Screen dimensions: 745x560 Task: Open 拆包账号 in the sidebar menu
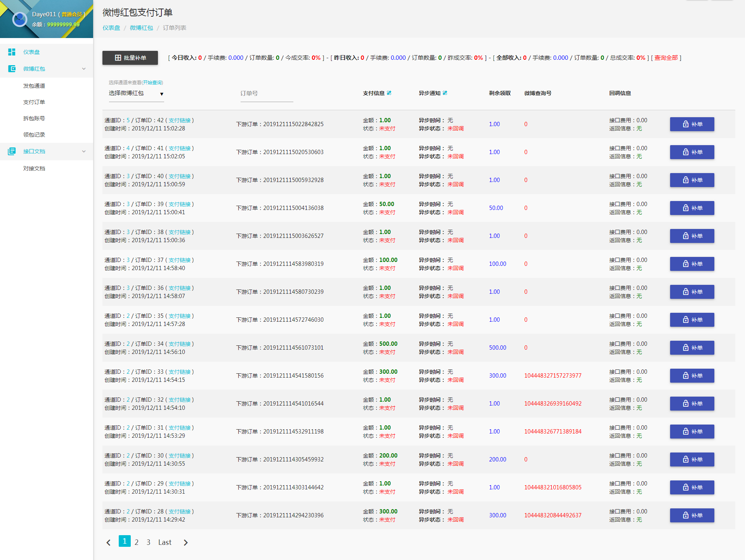point(34,118)
